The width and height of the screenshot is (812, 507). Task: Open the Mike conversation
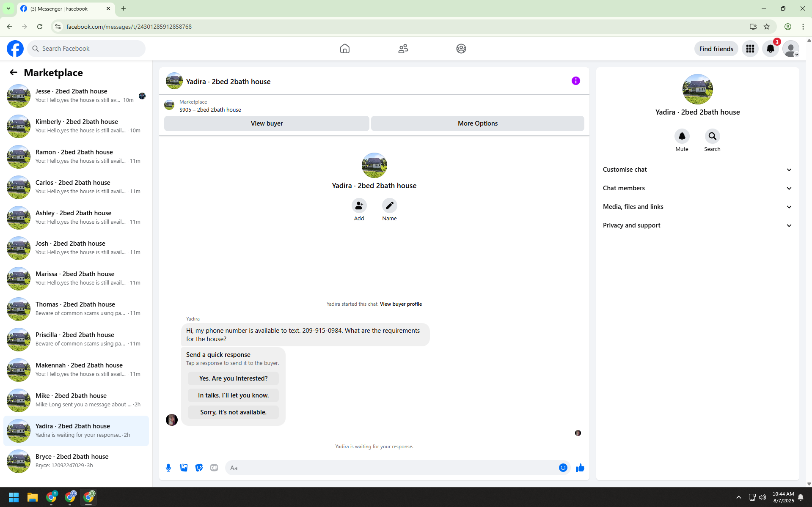[76, 400]
